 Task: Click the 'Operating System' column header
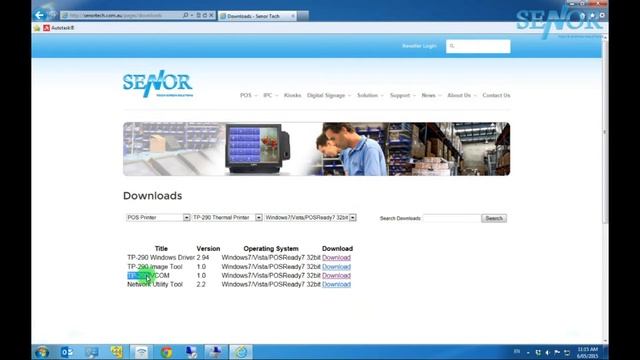click(x=271, y=249)
